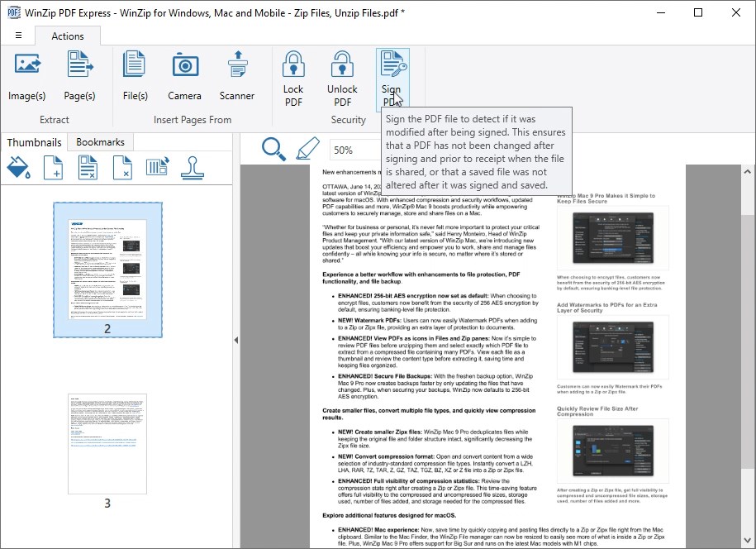The image size is (756, 549).
Task: Select the Actions ribbon tab
Action: point(67,36)
